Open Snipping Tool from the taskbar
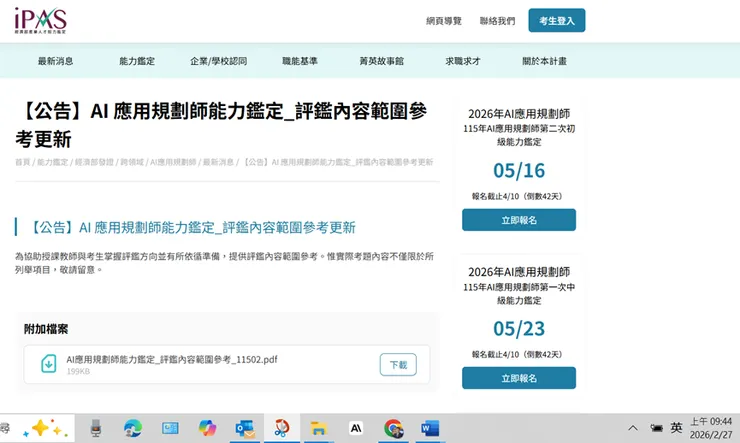Image resolution: width=740 pixels, height=443 pixels. tap(282, 428)
